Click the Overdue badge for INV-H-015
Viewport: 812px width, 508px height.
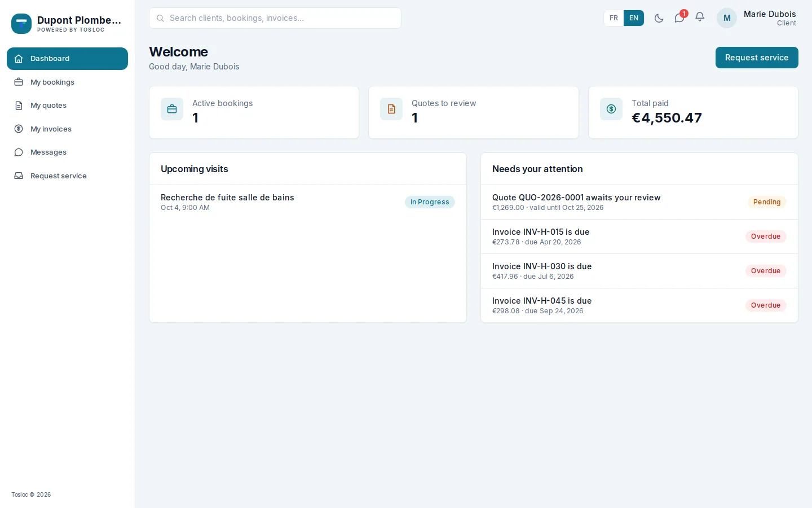766,237
